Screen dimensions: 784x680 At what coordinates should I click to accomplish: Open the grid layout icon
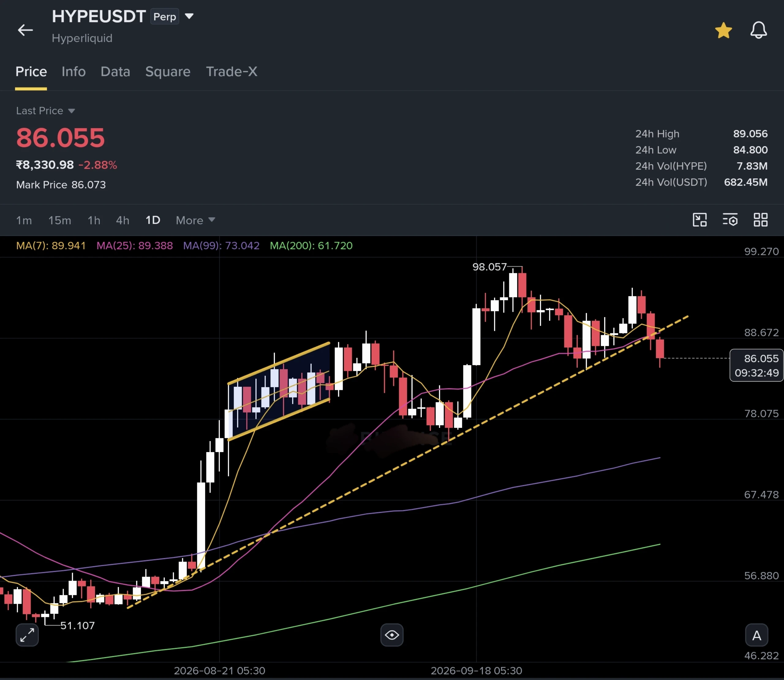(x=760, y=220)
